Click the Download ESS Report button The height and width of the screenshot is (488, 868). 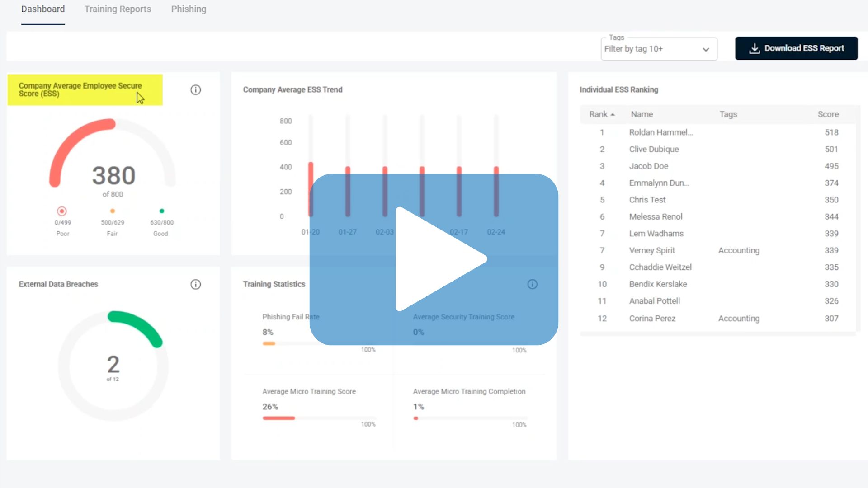point(796,48)
